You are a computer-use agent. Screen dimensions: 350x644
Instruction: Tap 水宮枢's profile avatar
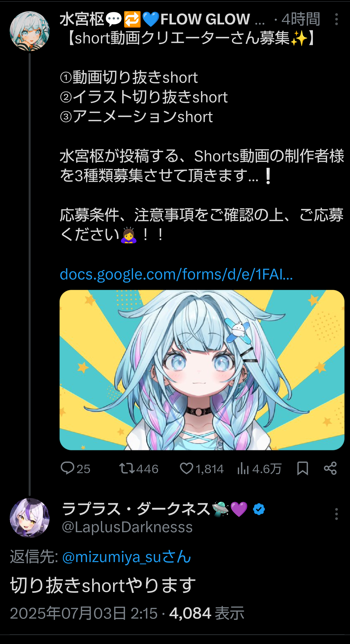29,31
